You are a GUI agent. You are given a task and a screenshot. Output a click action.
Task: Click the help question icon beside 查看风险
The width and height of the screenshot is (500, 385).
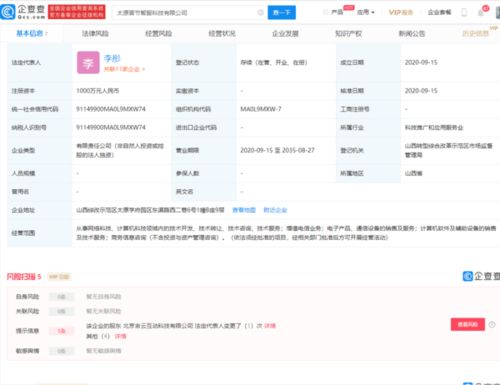[x=492, y=324]
